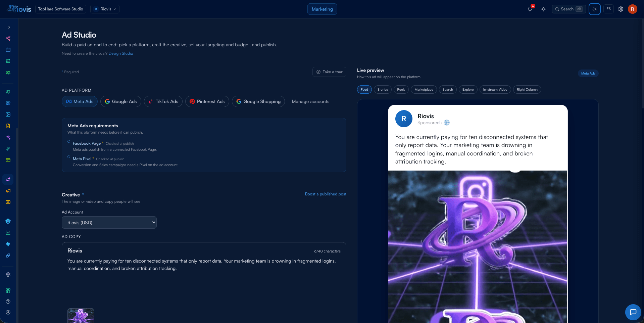Switch preview to In-stream Video placement
Image resolution: width=644 pixels, height=323 pixels.
pyautogui.click(x=495, y=90)
